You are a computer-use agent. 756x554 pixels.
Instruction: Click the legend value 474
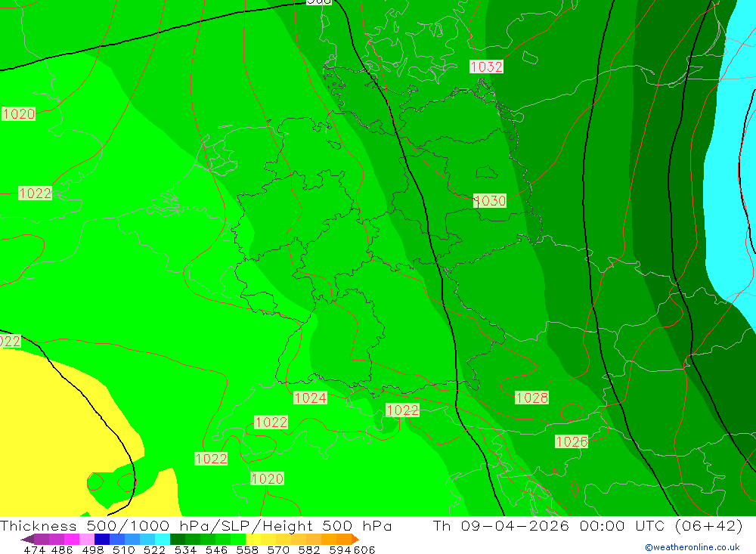pyautogui.click(x=34, y=549)
